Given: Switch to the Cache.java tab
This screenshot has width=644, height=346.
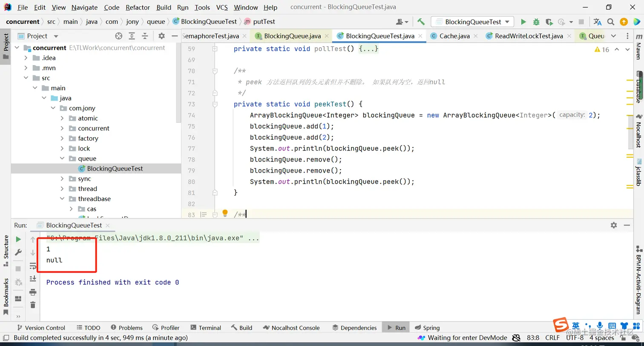Looking at the screenshot, I should tap(454, 36).
